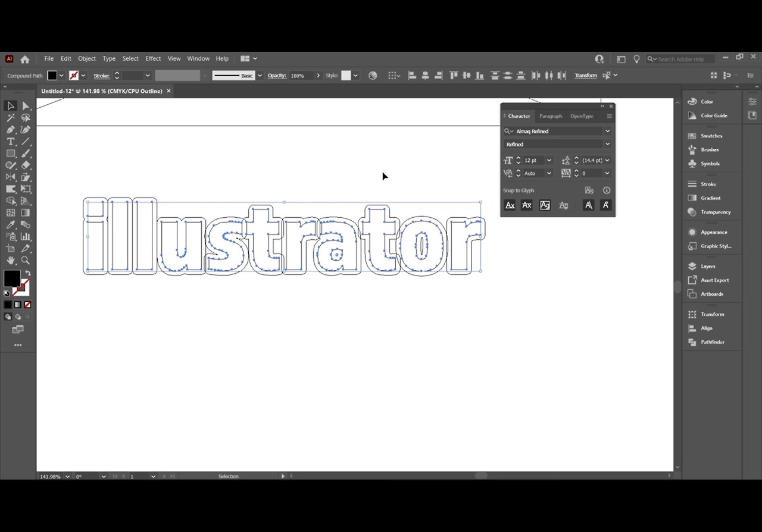Open Edit Toolbar three-dots button
The height and width of the screenshot is (532, 762).
point(18,345)
